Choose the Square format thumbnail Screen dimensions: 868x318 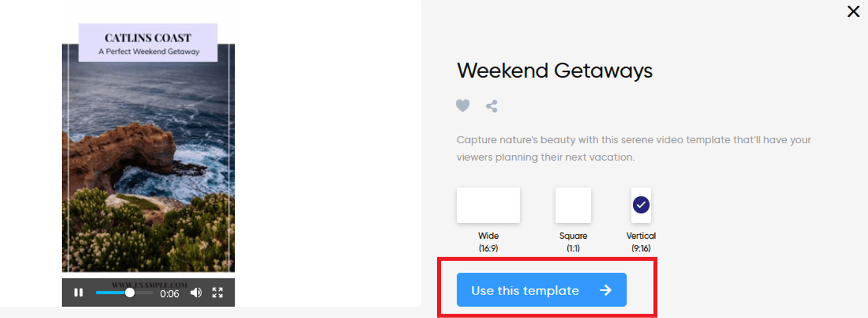pyautogui.click(x=573, y=205)
